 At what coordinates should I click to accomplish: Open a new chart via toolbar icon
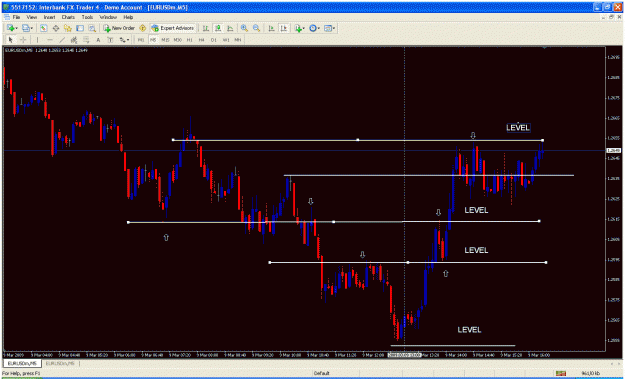pos(11,28)
